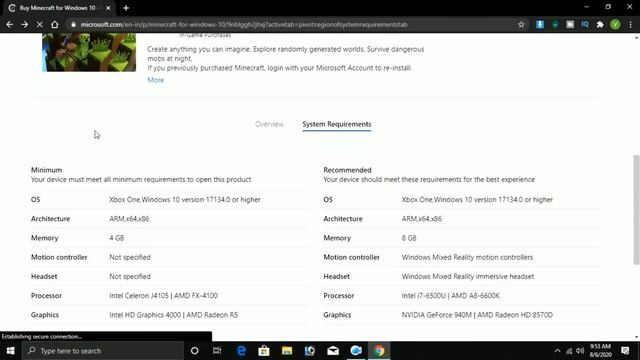Open the Chrome profile avatar
The width and height of the screenshot is (640, 360).
click(615, 24)
